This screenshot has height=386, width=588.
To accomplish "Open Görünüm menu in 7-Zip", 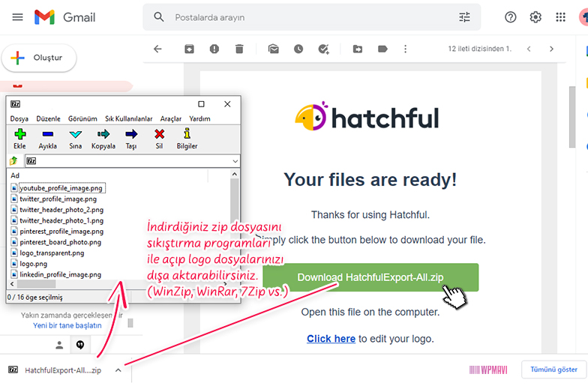I will coord(82,118).
